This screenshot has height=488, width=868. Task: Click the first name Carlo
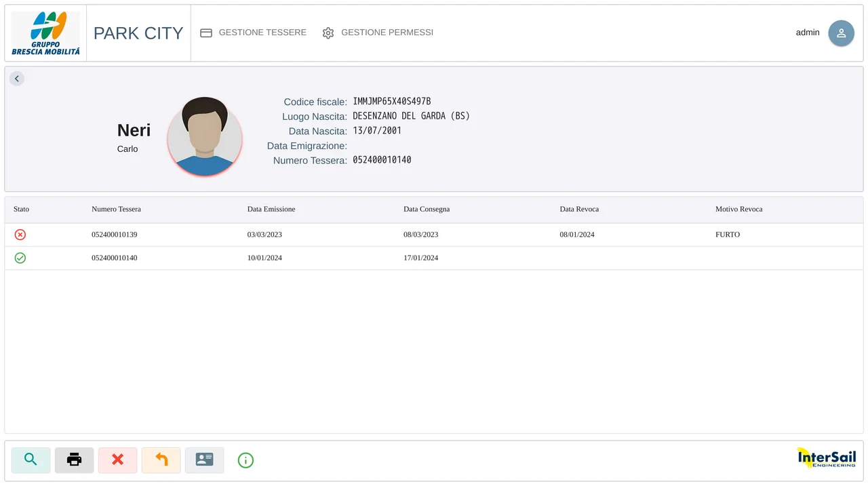127,149
